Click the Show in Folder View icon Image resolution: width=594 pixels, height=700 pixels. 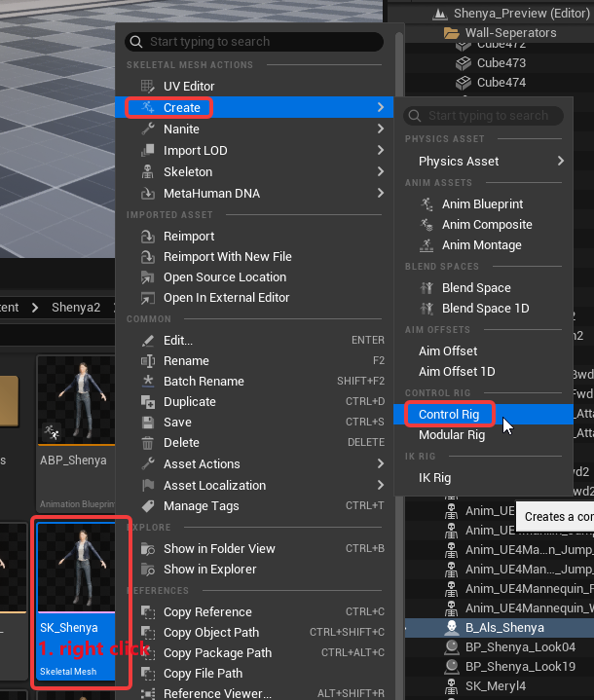(147, 549)
